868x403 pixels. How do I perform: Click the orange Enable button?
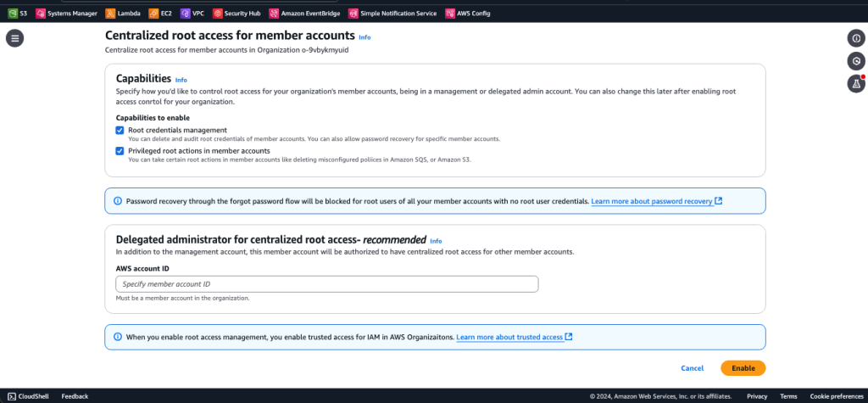point(743,368)
